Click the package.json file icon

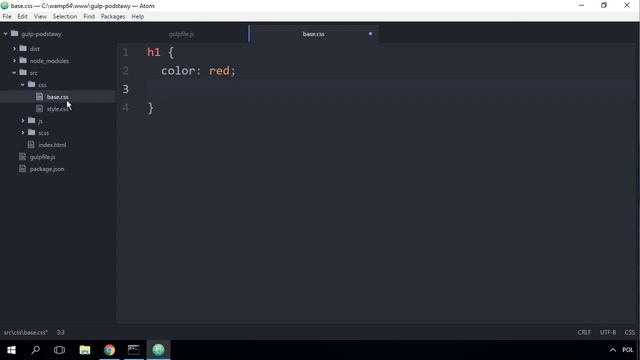pos(22,169)
